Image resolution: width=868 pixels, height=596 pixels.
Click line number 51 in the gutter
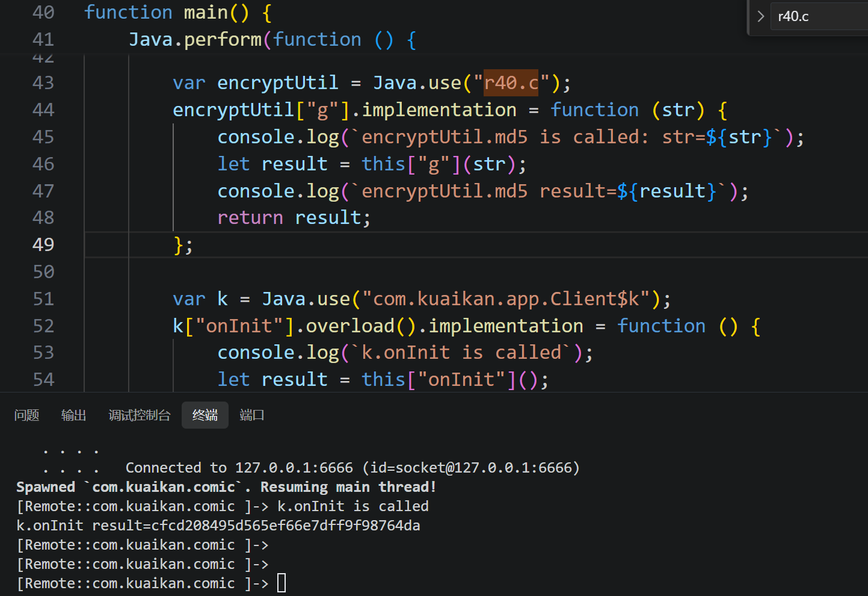pyautogui.click(x=43, y=299)
